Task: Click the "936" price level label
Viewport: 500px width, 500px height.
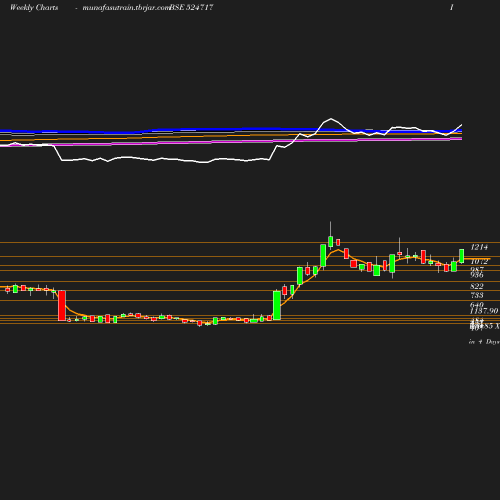Action: 477,275
